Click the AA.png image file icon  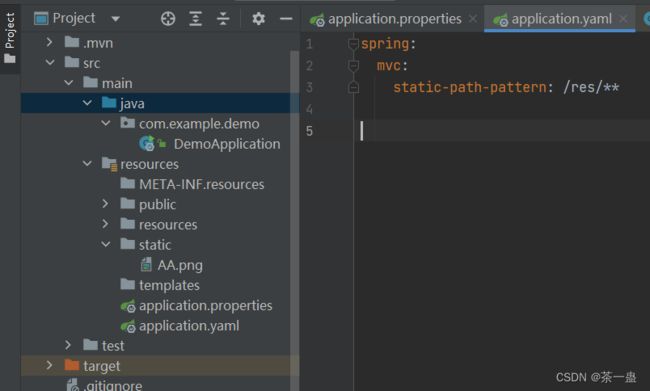(x=146, y=265)
